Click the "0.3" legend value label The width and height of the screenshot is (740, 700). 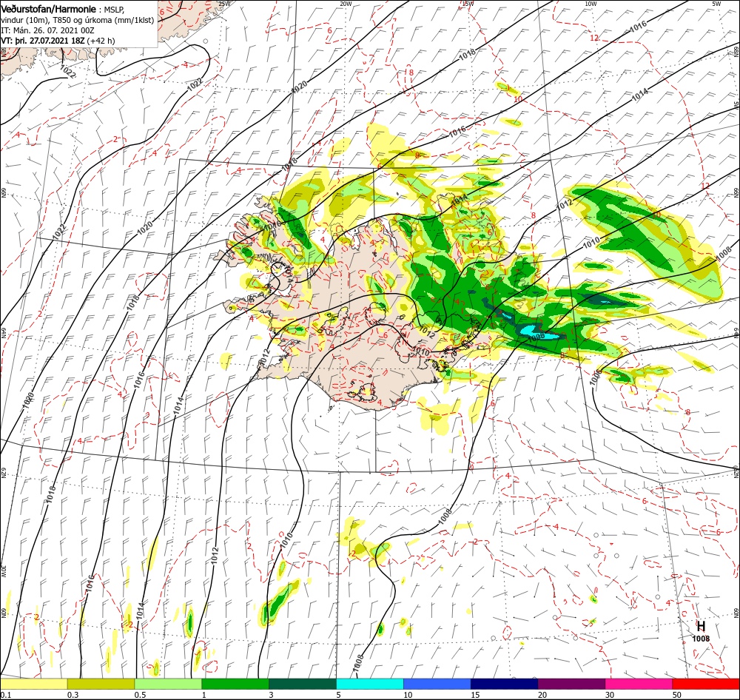73,695
